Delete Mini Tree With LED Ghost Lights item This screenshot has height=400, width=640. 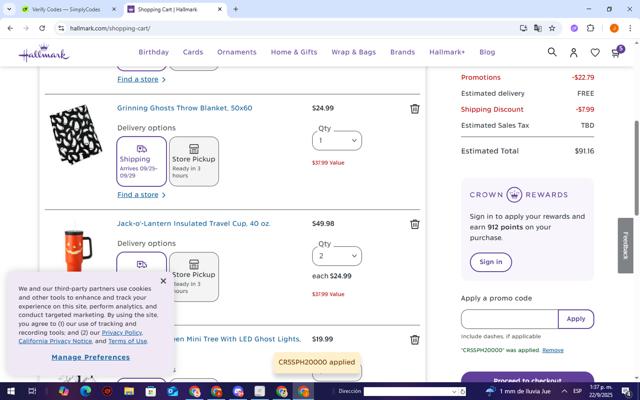click(x=415, y=340)
